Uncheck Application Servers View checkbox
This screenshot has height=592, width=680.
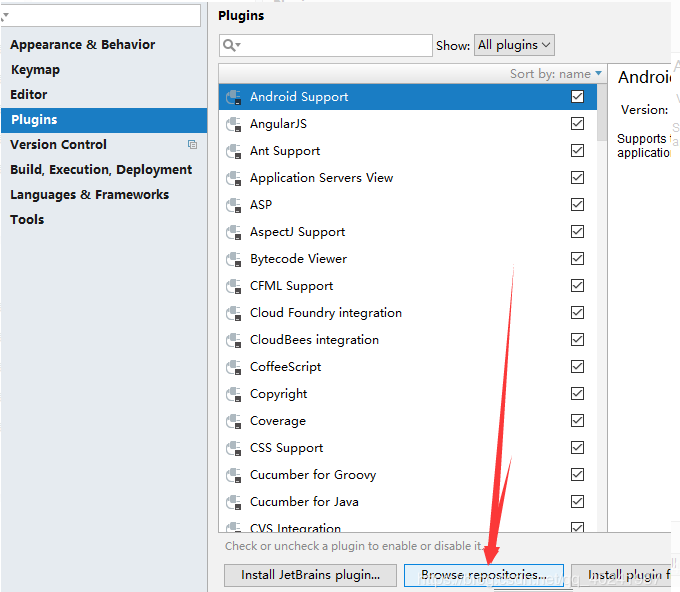pos(577,177)
